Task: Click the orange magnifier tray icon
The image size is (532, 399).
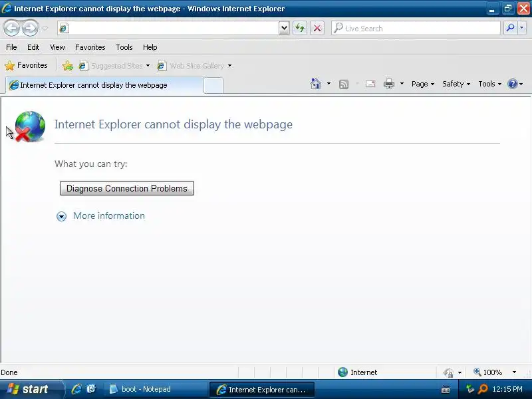Action: [x=483, y=389]
